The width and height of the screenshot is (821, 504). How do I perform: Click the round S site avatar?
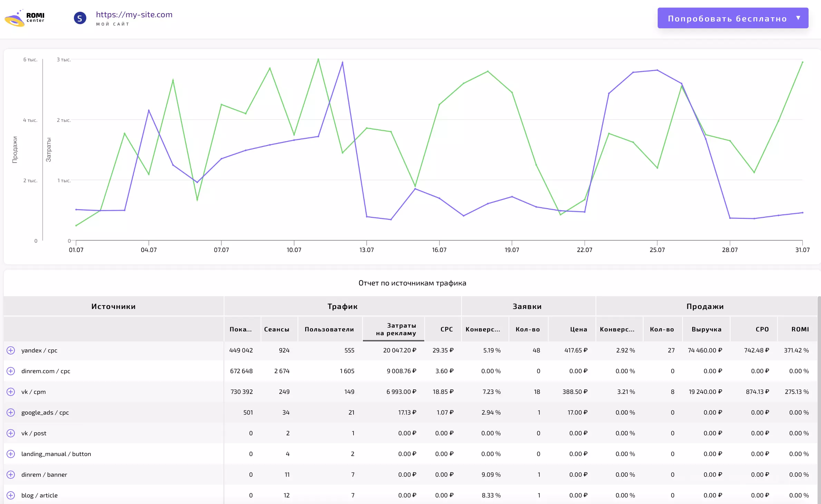point(80,18)
